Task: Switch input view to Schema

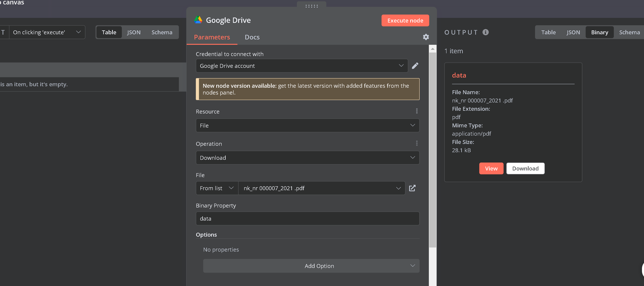Action: tap(162, 32)
